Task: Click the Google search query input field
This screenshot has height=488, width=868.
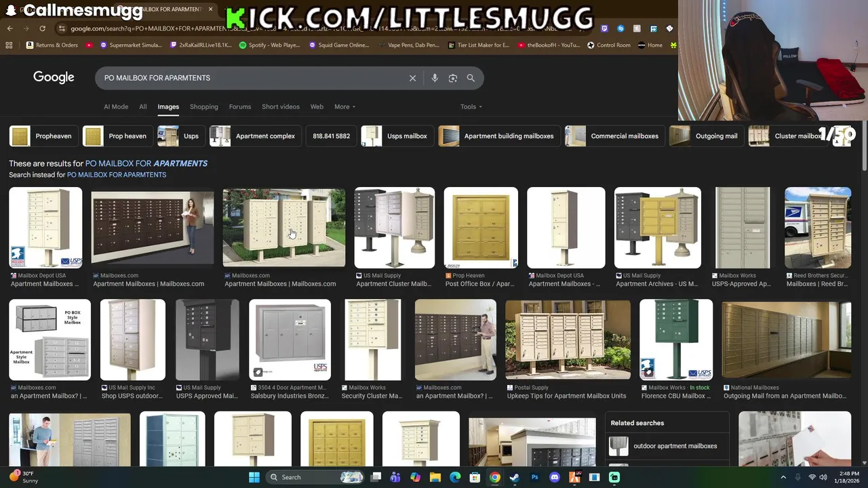Action: point(251,78)
